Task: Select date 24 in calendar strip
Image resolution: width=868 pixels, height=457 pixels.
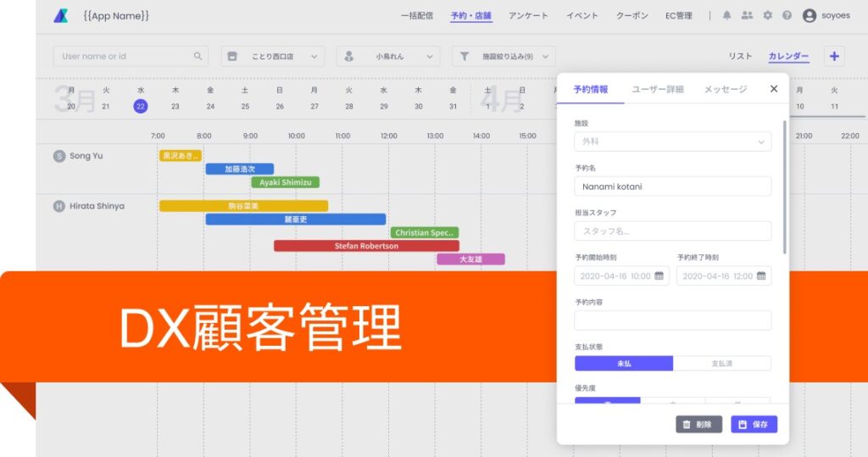Action: coord(210,106)
